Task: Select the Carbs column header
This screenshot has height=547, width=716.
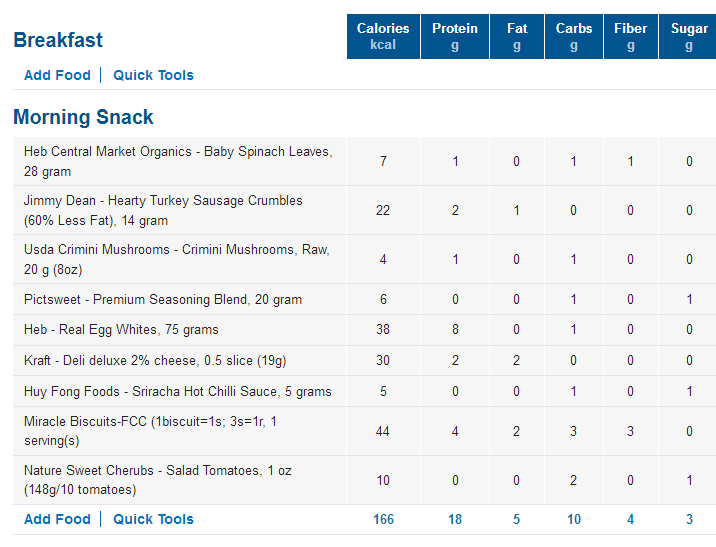Action: point(574,37)
